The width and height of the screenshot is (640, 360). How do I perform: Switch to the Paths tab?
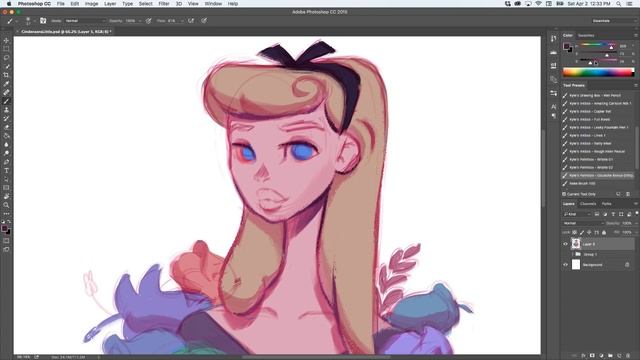pyautogui.click(x=607, y=204)
